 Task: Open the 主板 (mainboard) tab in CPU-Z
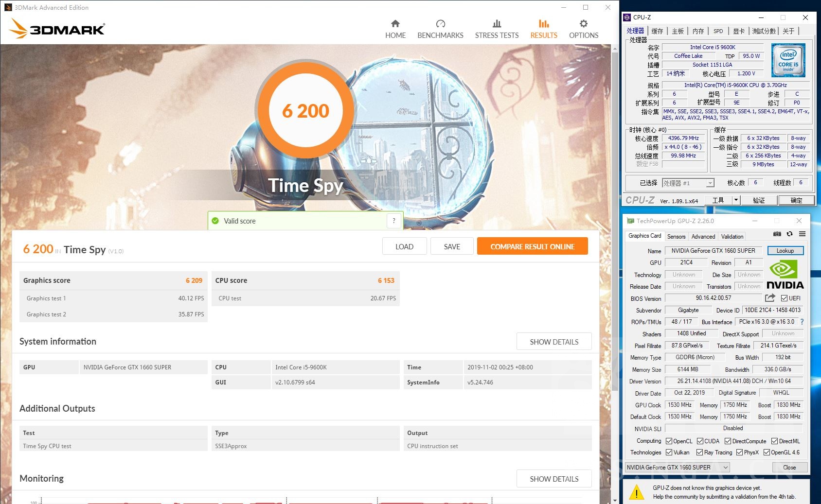[x=678, y=31]
